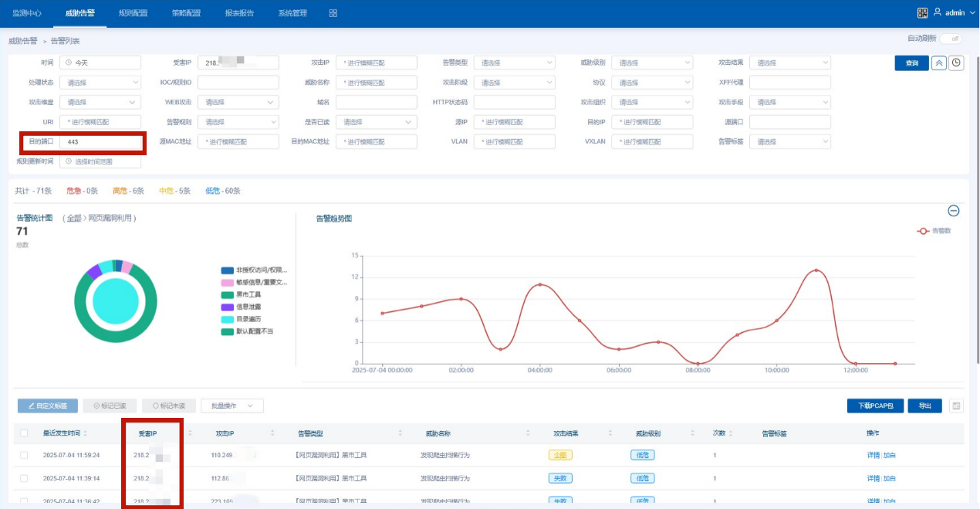
Task: Open the grid apps icon in top navigation
Action: click(333, 13)
